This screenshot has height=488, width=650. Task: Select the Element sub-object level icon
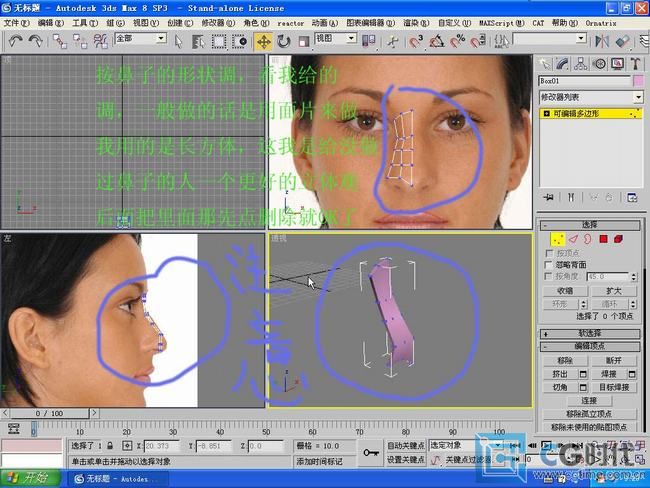(618, 239)
